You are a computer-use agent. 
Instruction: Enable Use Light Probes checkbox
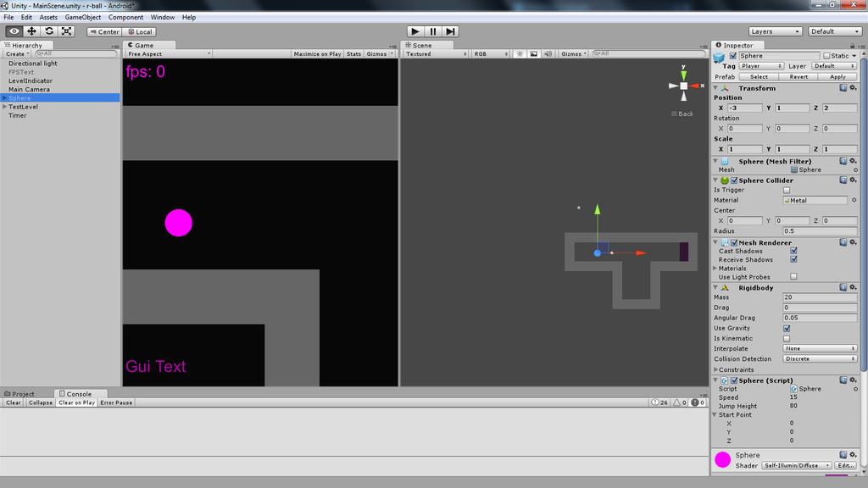pos(793,277)
